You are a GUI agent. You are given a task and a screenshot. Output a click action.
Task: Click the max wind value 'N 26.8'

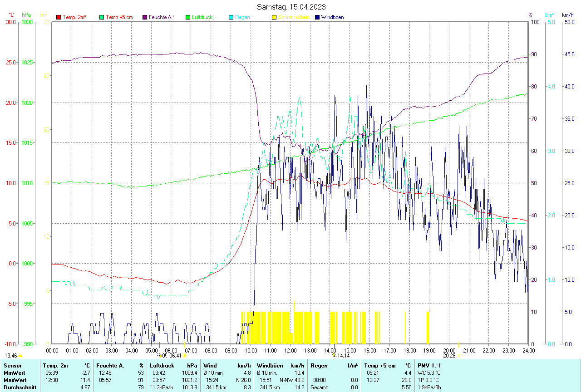(243, 380)
